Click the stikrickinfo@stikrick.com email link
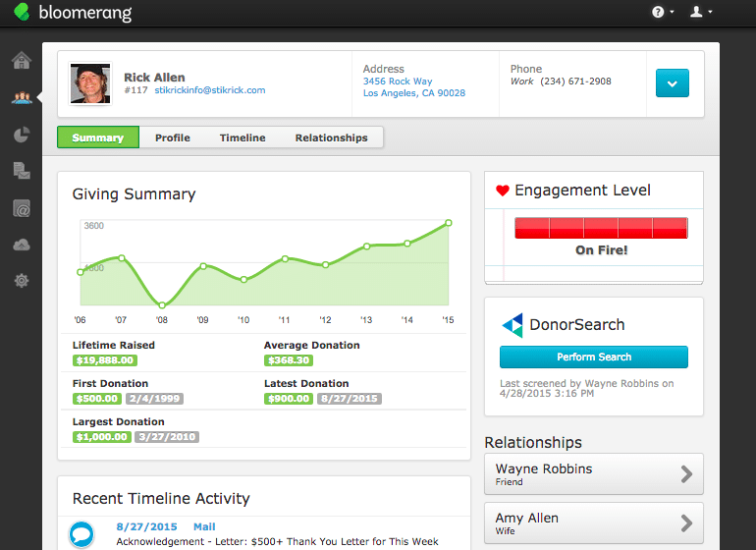The width and height of the screenshot is (756, 550). [210, 90]
